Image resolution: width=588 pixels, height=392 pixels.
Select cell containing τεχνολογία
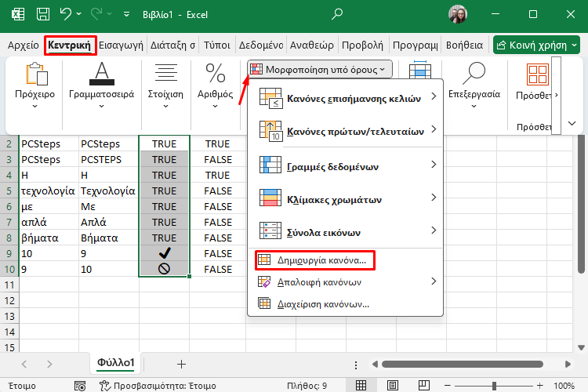point(49,191)
